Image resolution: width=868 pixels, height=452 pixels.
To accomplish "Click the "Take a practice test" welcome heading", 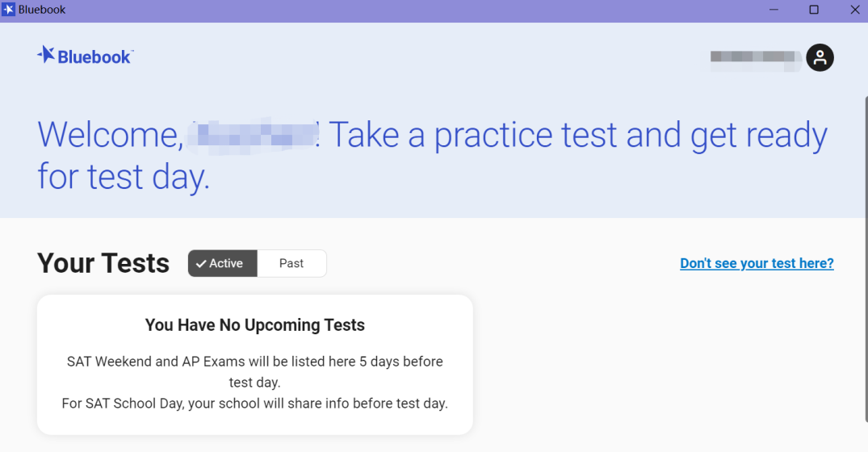I will [x=433, y=156].
